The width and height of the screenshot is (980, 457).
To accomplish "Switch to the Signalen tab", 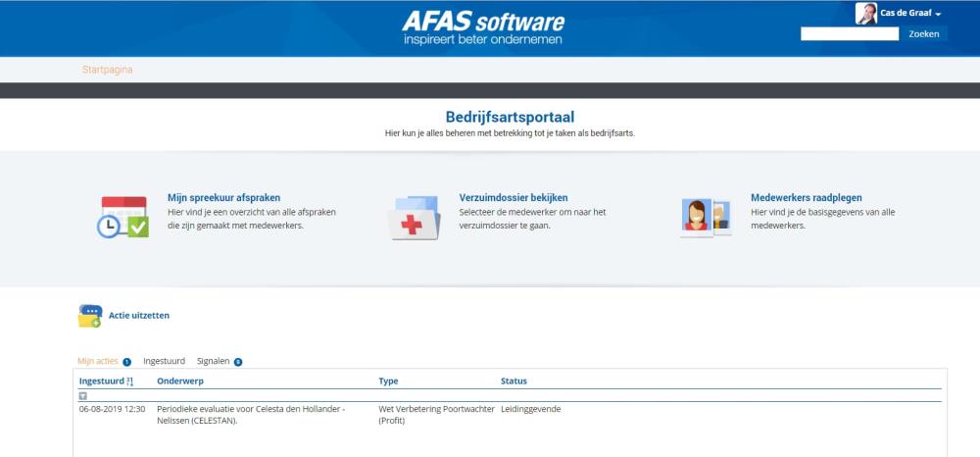I will [213, 361].
